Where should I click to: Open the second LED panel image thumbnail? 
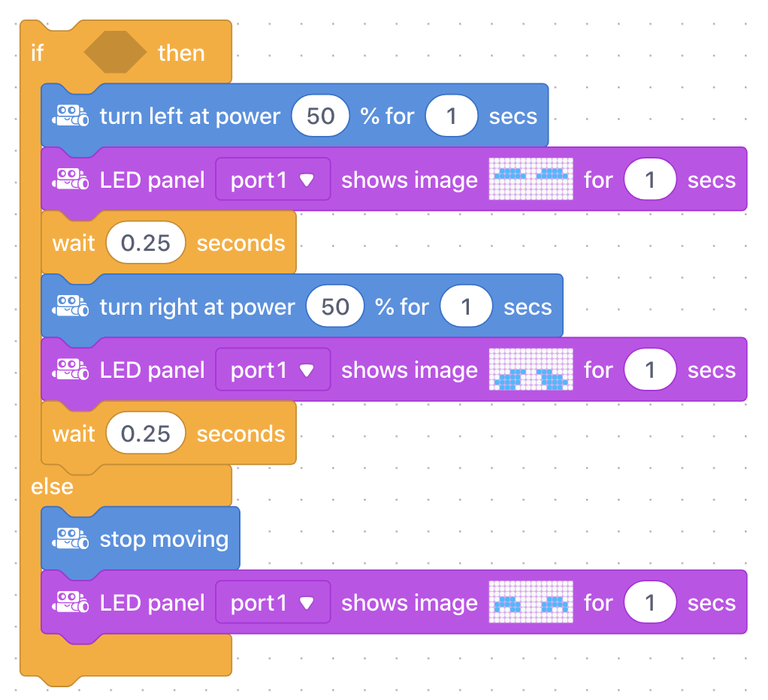click(531, 370)
